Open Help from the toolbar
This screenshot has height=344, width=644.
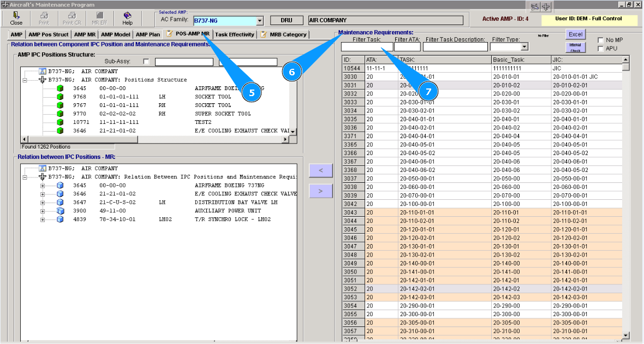tap(127, 18)
